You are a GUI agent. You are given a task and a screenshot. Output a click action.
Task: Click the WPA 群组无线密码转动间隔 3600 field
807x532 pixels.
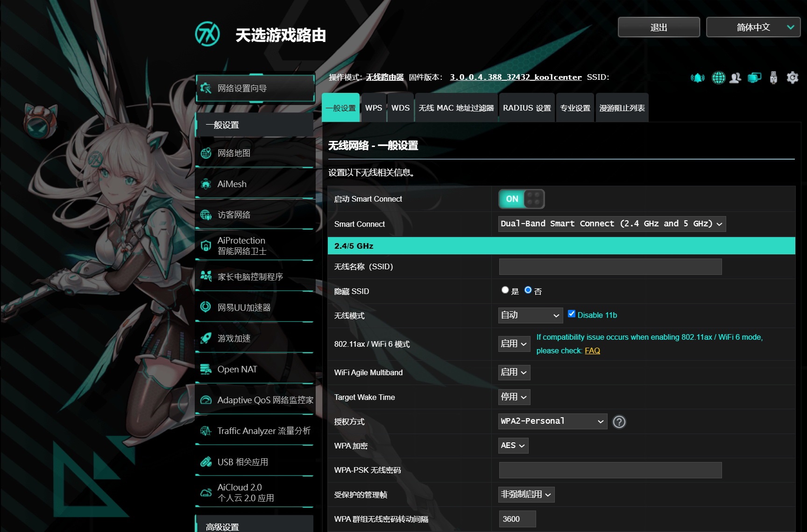(x=517, y=519)
